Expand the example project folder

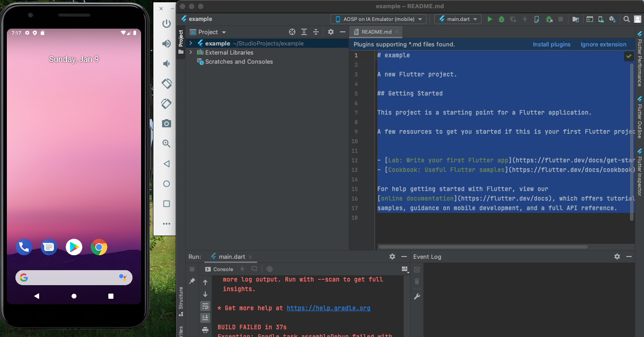[191, 43]
